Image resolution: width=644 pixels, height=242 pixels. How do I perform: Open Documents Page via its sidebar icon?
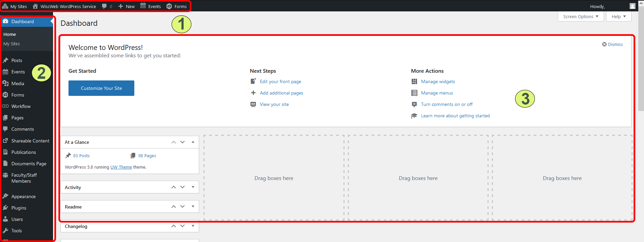pos(5,164)
